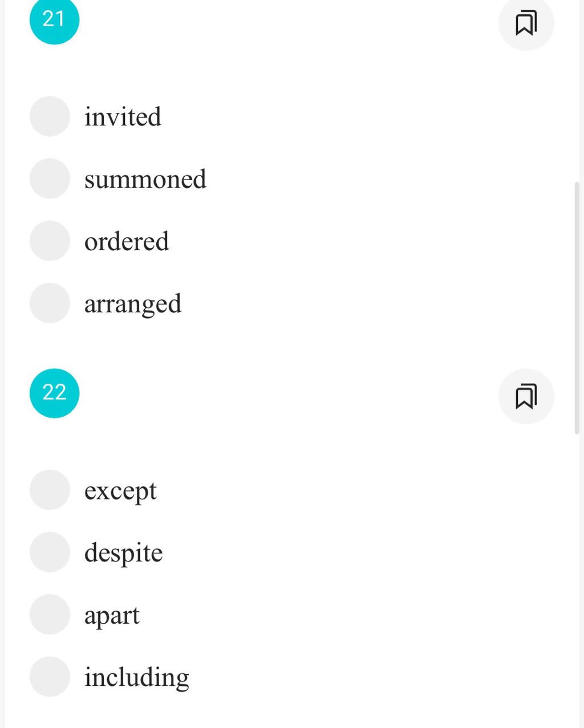Click the word 'summoned' answer text
The height and width of the screenshot is (728, 584).
point(145,179)
